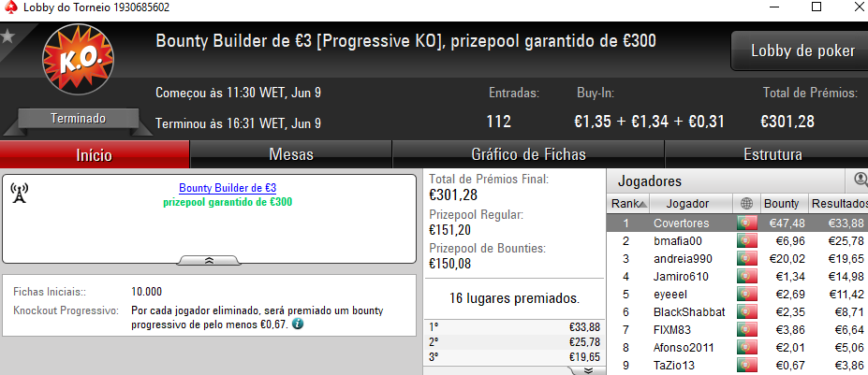Click the K.O. tournament logo
868x375 pixels.
click(78, 60)
